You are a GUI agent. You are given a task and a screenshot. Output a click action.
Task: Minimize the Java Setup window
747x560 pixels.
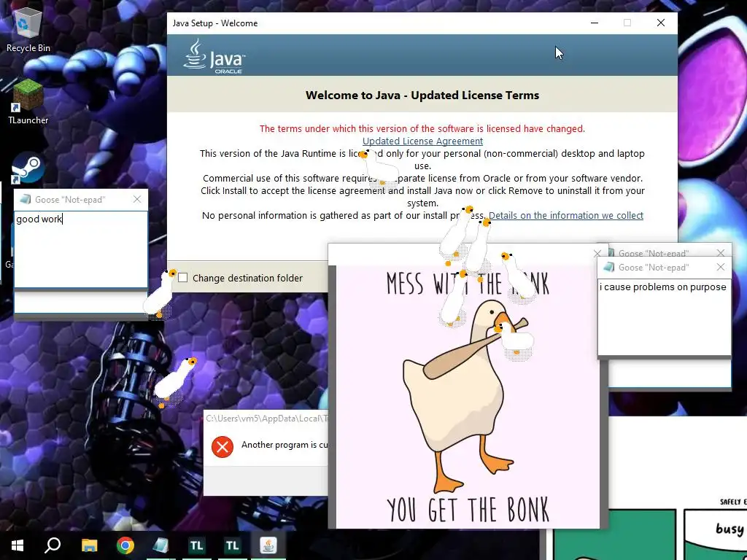coord(595,23)
